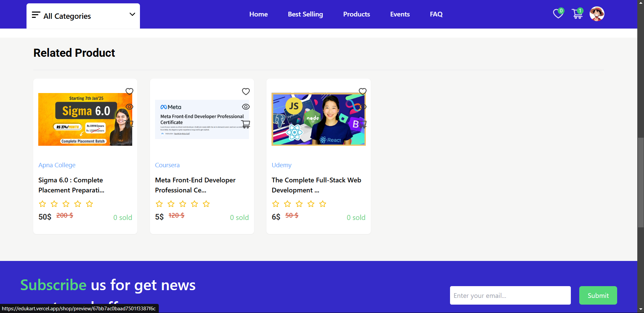Click the Apna College shop link
Image resolution: width=644 pixels, height=313 pixels.
(x=57, y=165)
